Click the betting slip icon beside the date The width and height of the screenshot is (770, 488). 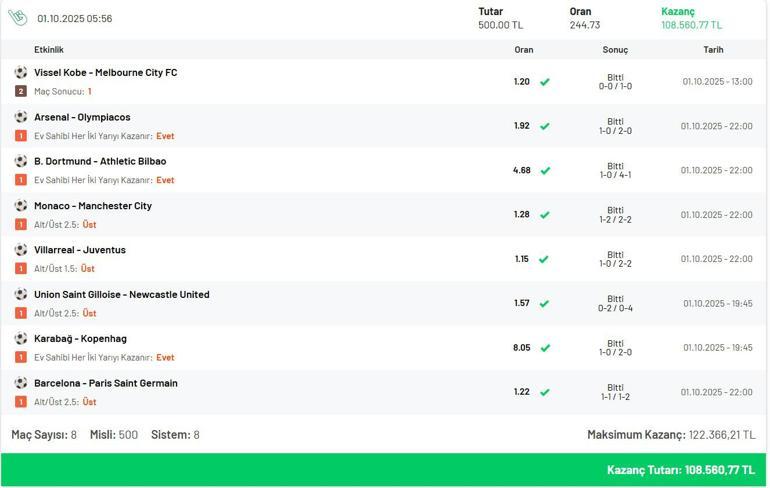click(17, 18)
